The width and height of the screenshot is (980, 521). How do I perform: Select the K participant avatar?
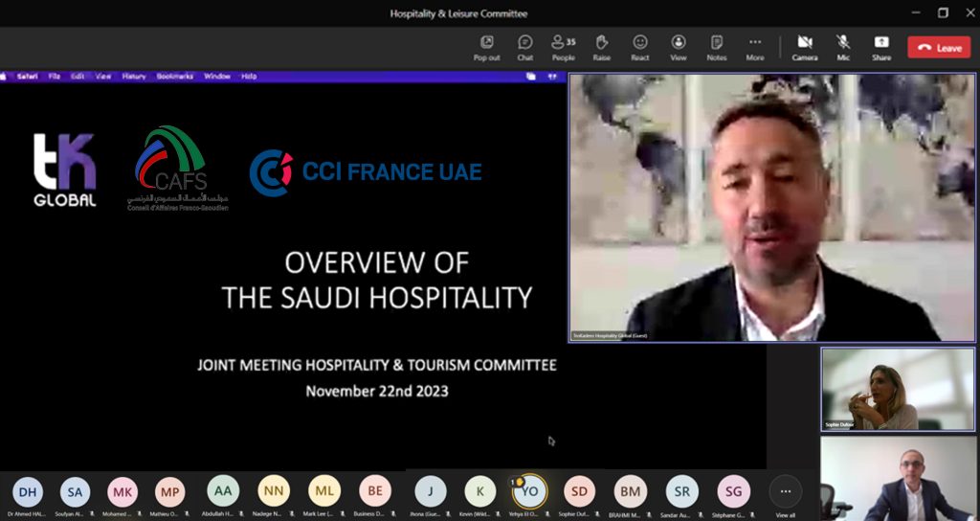pyautogui.click(x=480, y=491)
